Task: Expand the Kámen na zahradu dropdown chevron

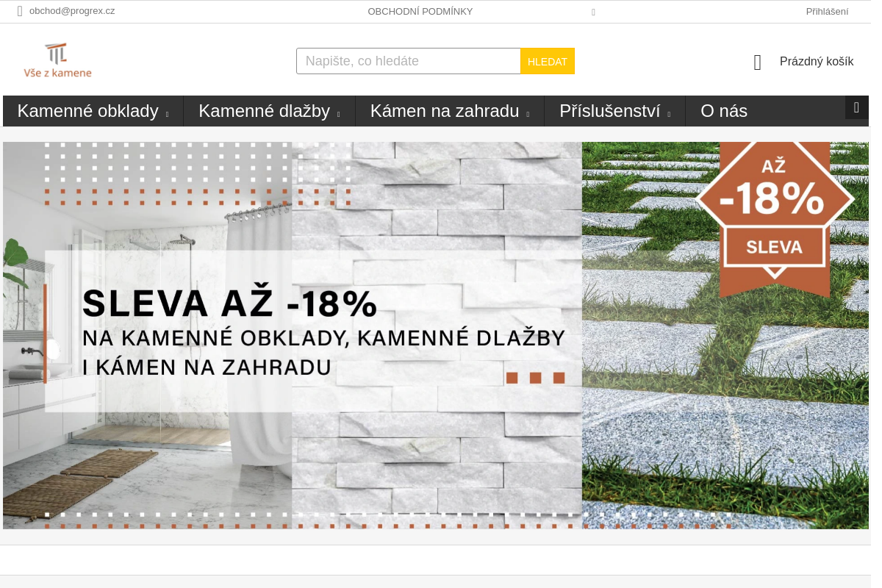Action: point(527,114)
